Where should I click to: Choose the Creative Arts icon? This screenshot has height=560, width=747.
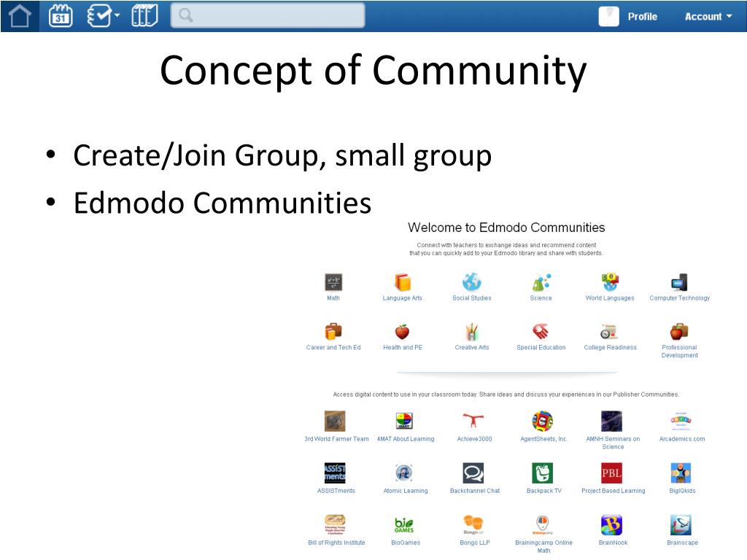[x=472, y=332]
